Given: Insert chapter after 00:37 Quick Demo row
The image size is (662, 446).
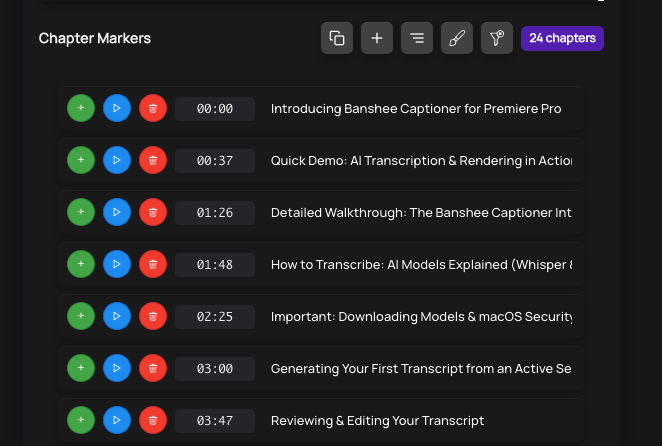Looking at the screenshot, I should coord(81,160).
